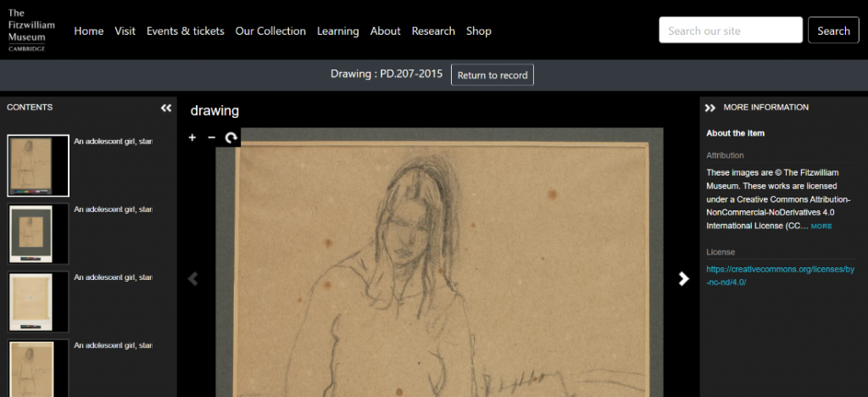
Task: Open the Our Collection menu item
Action: [x=270, y=31]
